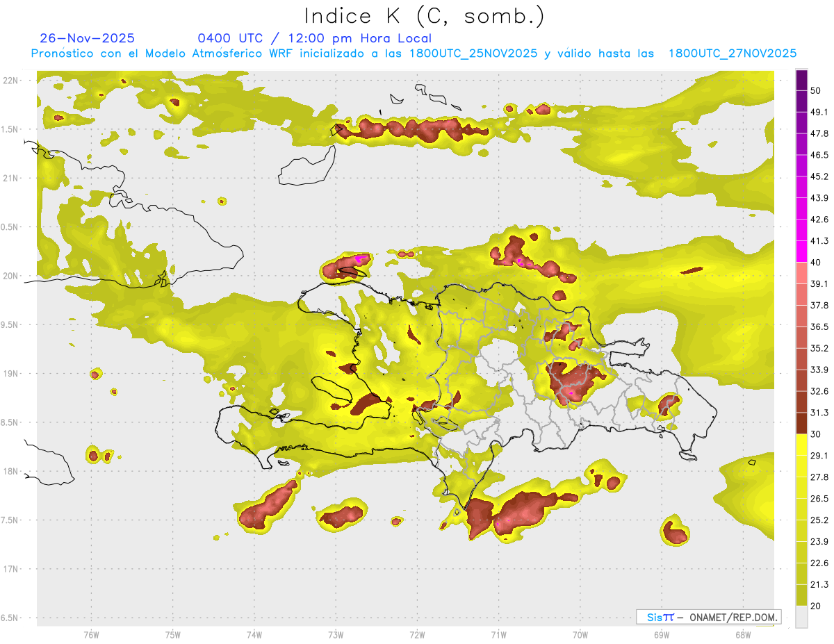Click the colorbar label "50"

817,91
